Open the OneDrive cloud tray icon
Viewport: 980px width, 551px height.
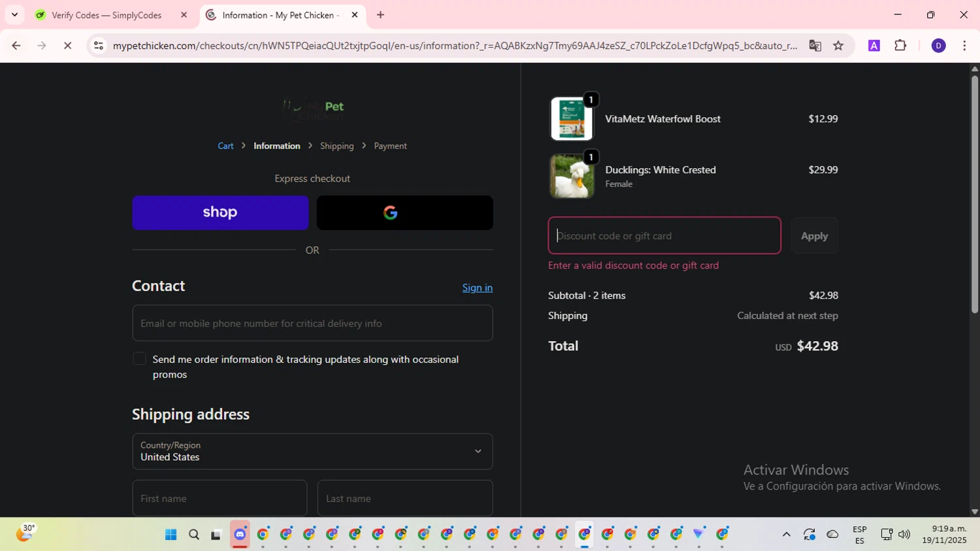pos(832,535)
